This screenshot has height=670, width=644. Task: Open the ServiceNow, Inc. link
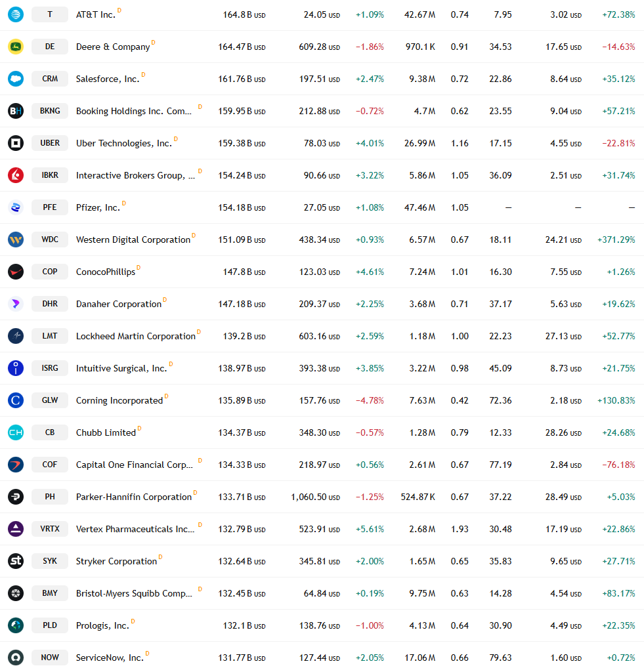pyautogui.click(x=110, y=658)
